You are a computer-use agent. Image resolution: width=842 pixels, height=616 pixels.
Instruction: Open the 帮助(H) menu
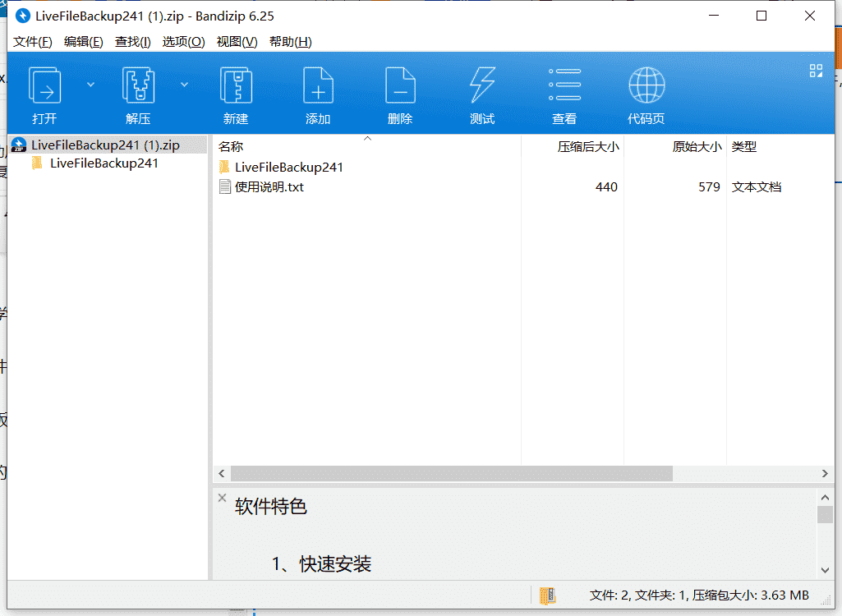[291, 42]
